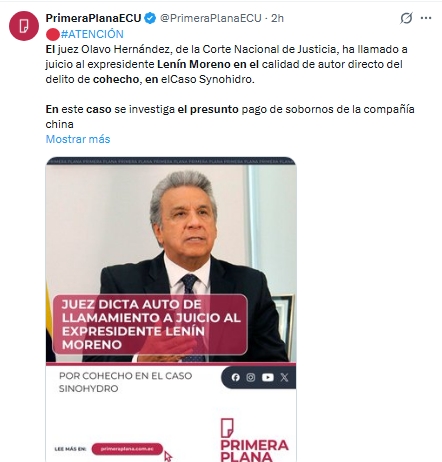
Task: Click the PrimeraPlanaECU display name
Action: click(93, 18)
